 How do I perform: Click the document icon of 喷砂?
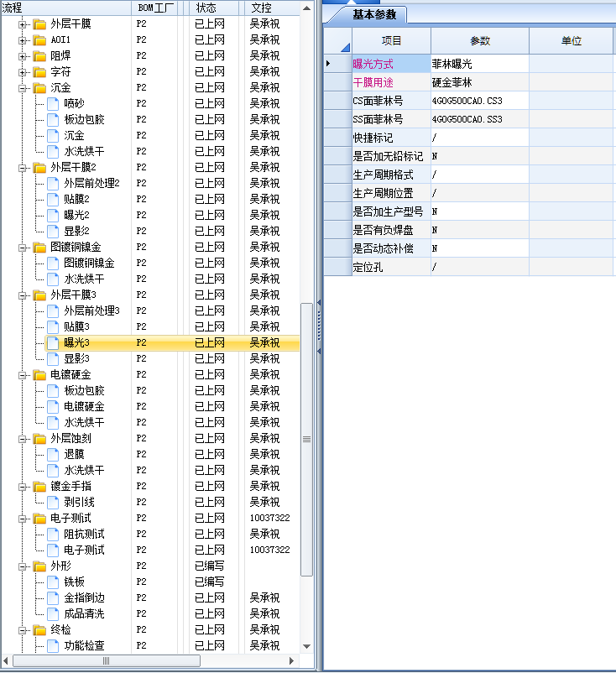tap(53, 103)
